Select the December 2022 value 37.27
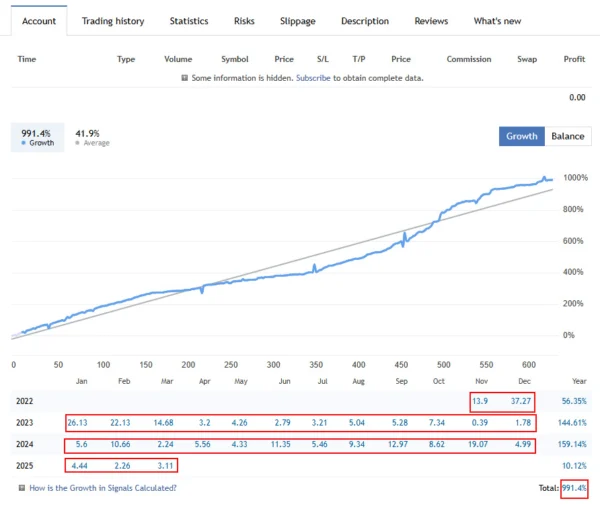This screenshot has height=507, width=600. tap(516, 401)
